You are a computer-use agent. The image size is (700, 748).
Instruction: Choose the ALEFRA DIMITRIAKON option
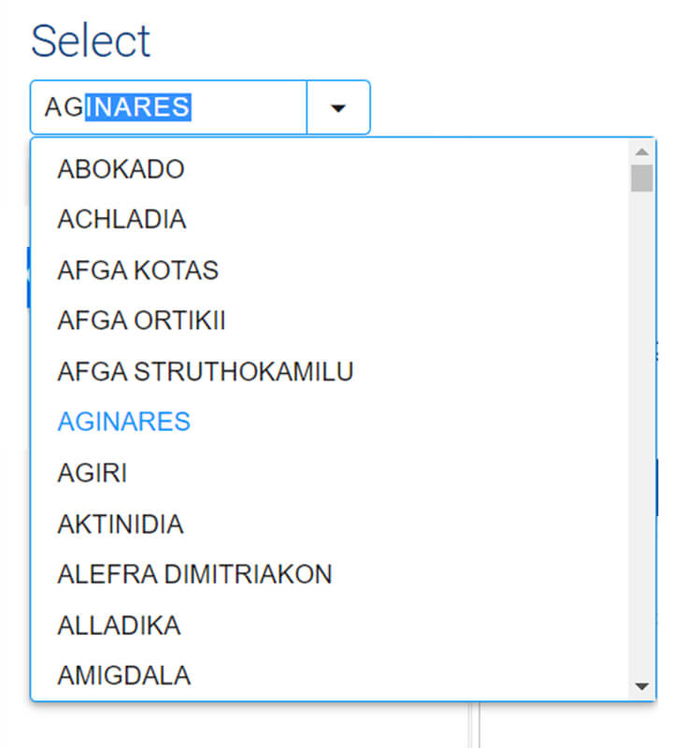click(x=194, y=574)
